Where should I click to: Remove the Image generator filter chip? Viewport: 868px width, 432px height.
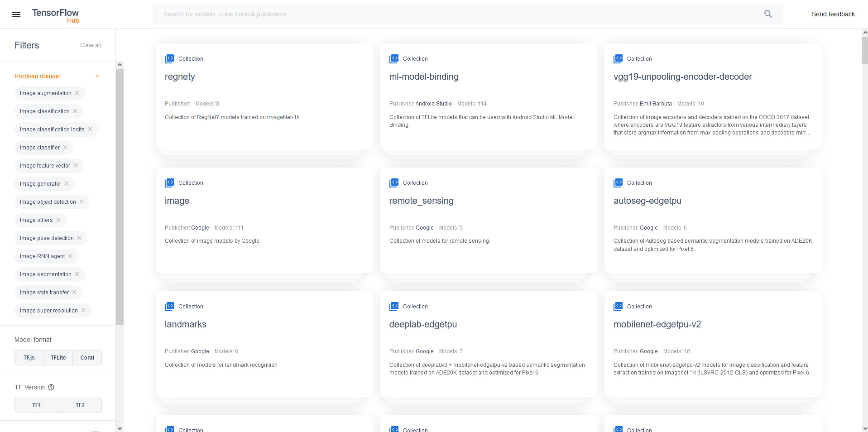click(67, 183)
